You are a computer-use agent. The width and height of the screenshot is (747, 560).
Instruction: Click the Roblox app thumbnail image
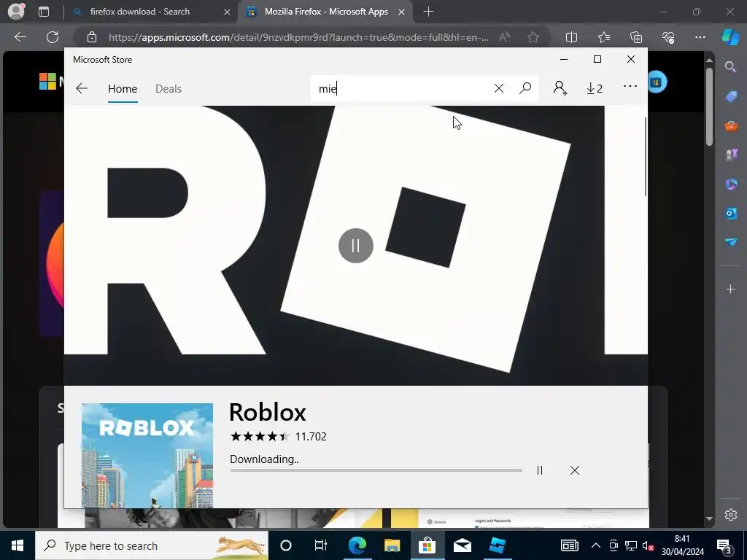point(147,456)
